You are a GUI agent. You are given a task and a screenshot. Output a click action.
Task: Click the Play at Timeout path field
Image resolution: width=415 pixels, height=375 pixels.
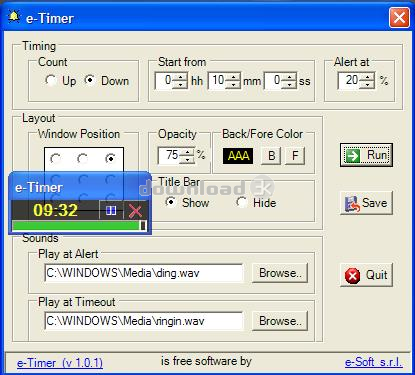tap(144, 321)
